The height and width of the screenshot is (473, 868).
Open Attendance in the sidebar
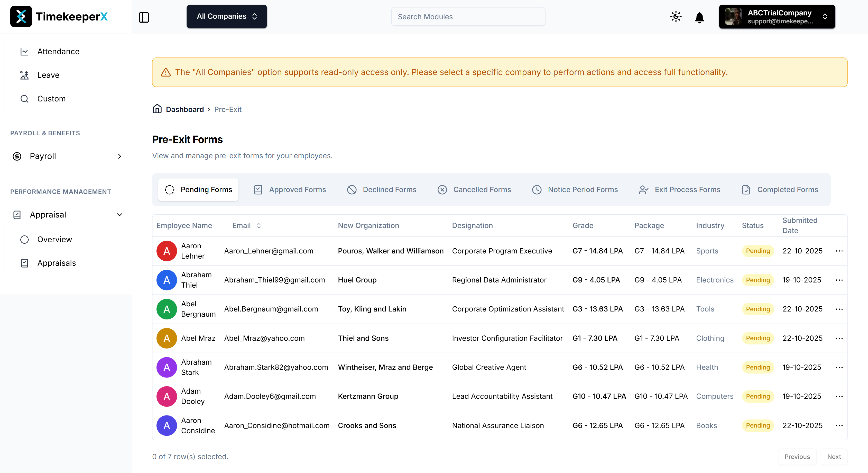pos(58,52)
